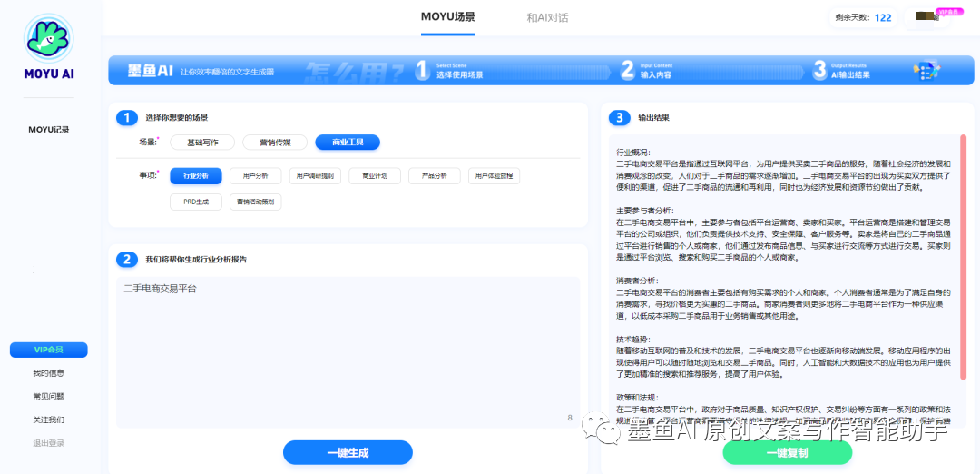The image size is (980, 474).
Task: Click the step 2 number badge
Action: [126, 259]
